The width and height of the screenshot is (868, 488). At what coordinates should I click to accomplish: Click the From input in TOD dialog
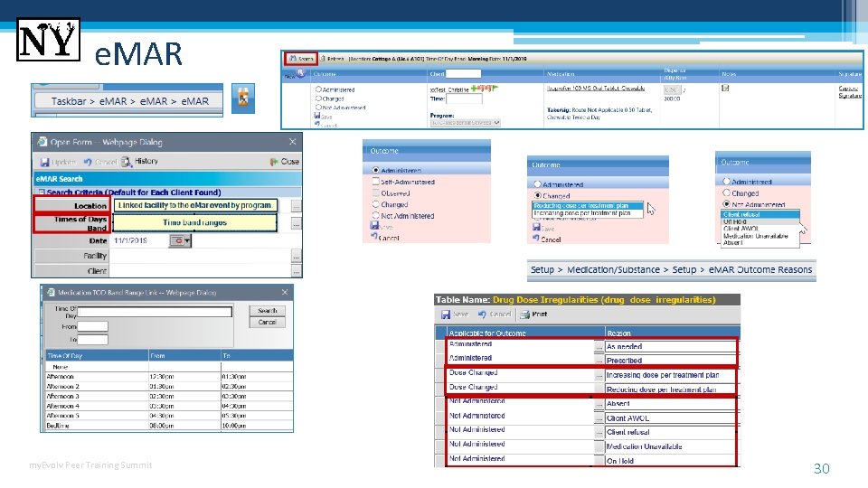(x=92, y=326)
